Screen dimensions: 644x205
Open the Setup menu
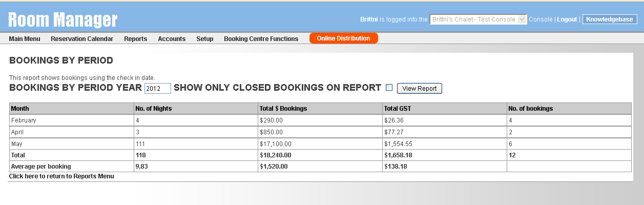(205, 39)
